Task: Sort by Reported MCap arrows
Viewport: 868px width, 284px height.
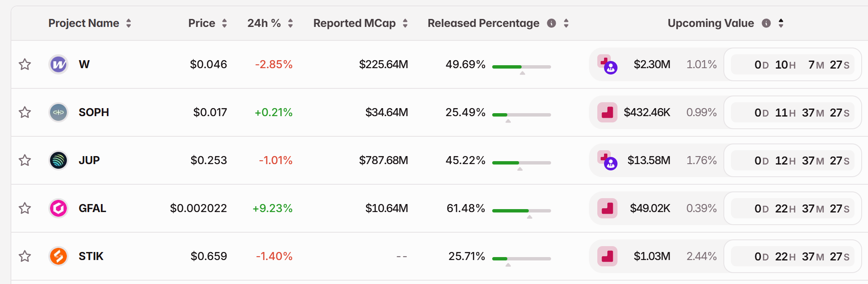Action: coord(405,24)
